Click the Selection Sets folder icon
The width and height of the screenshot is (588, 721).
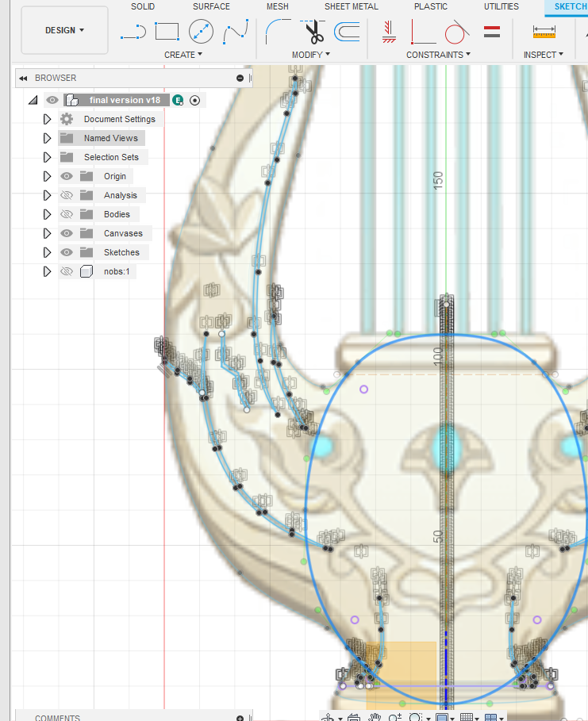point(67,157)
